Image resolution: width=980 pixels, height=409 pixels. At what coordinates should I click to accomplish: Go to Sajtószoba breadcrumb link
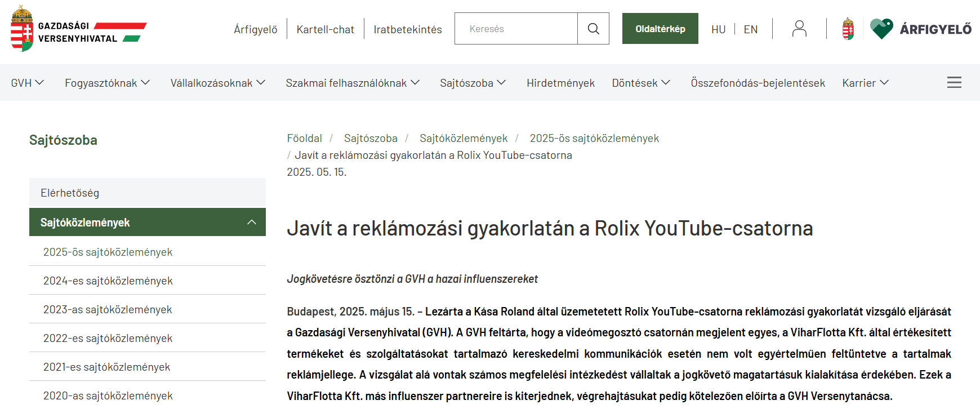click(x=371, y=138)
